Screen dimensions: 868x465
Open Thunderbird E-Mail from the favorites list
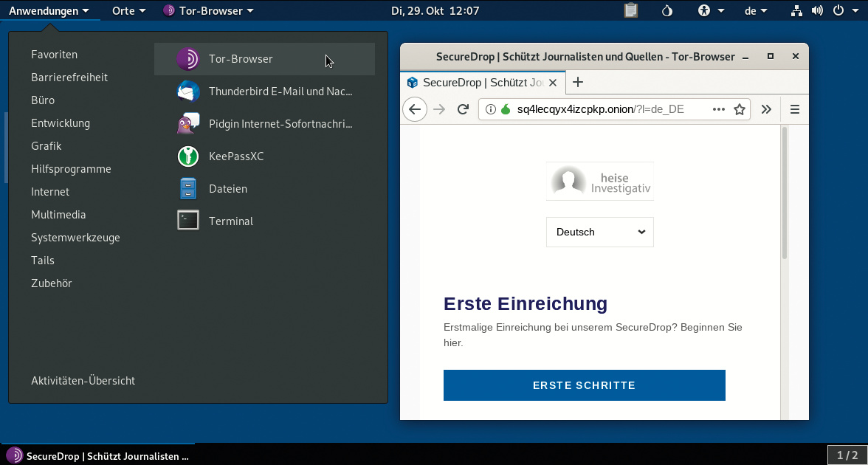[x=264, y=92]
